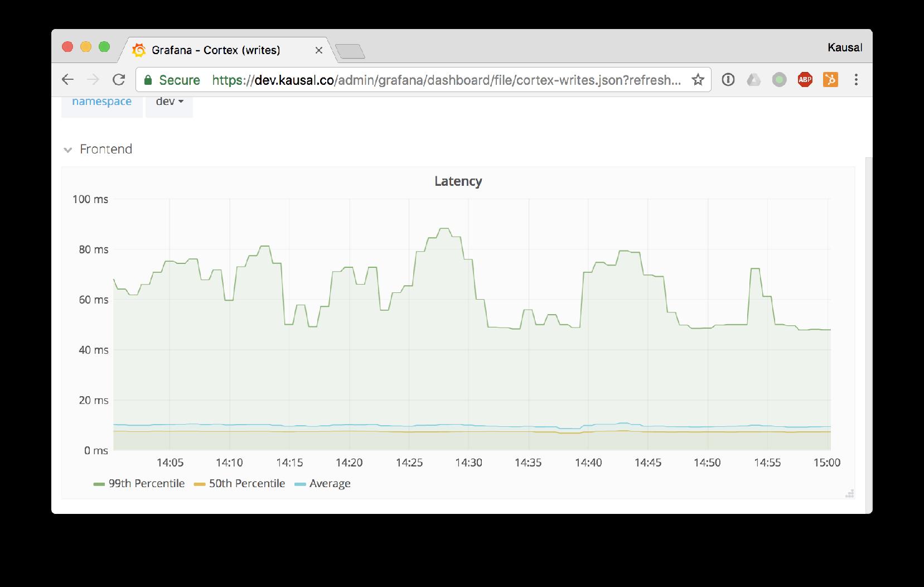Click the 14:15 time axis label

(x=289, y=463)
